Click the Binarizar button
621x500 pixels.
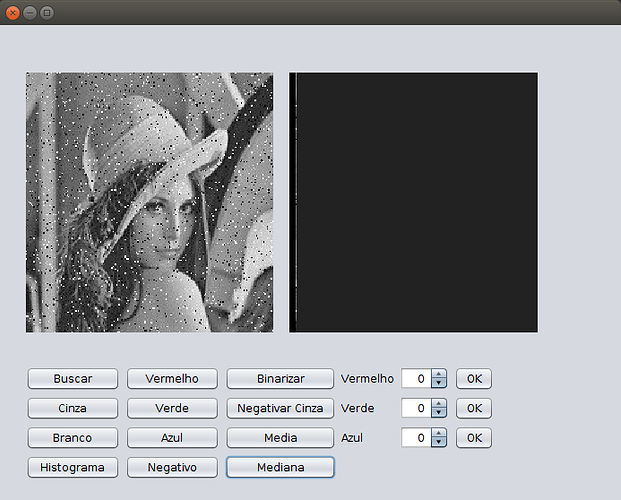280,379
